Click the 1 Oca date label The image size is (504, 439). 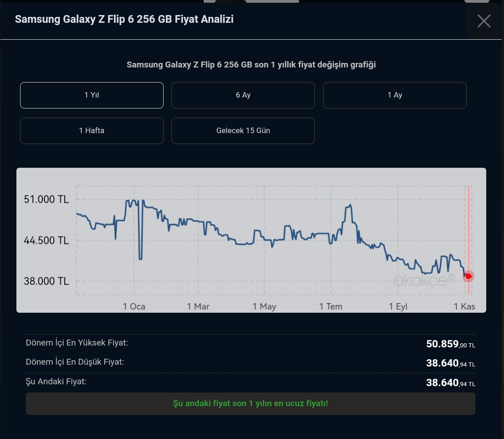(x=134, y=306)
